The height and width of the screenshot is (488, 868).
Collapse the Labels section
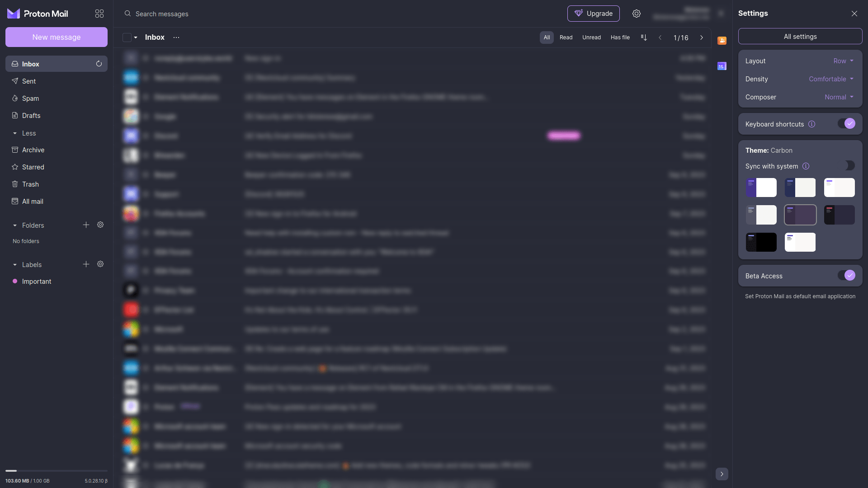tap(27, 265)
